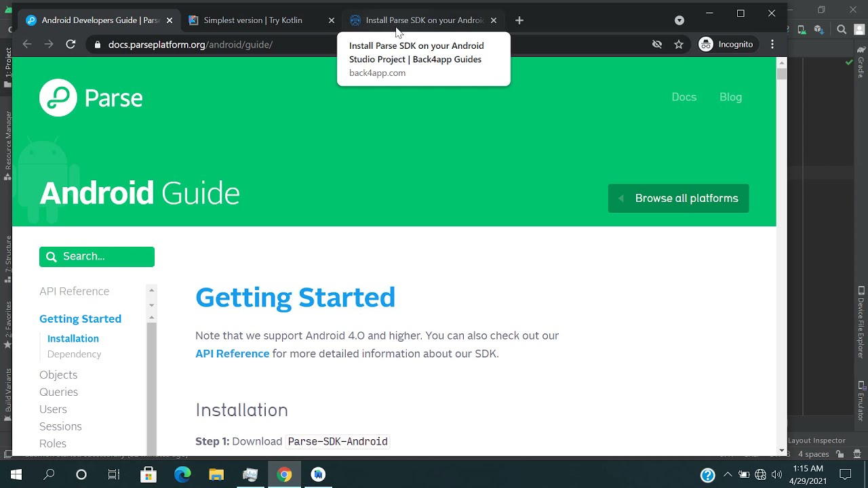Click the Parse logo in the header
Image resolution: width=868 pixels, height=488 pixels.
coord(91,98)
